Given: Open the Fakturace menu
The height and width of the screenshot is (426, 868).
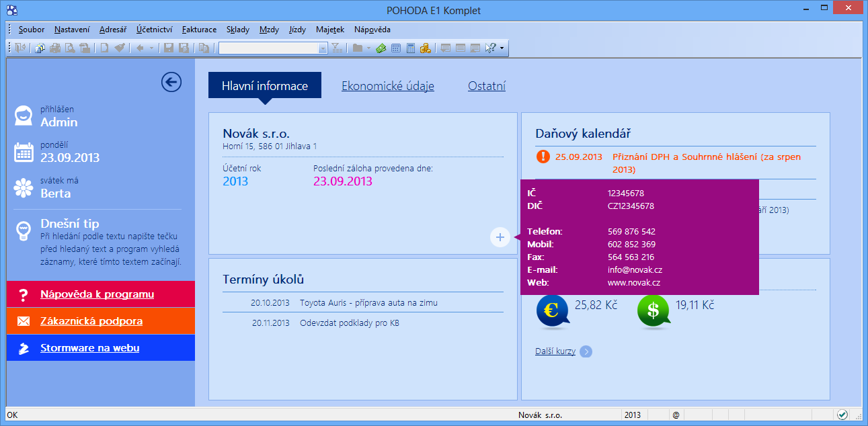Looking at the screenshot, I should pyautogui.click(x=199, y=30).
